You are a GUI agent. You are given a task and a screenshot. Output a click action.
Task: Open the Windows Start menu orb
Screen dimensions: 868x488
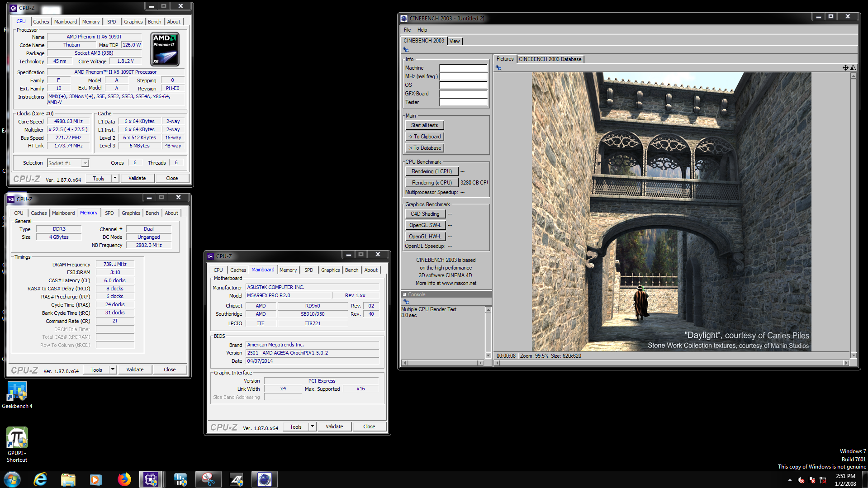[12, 479]
